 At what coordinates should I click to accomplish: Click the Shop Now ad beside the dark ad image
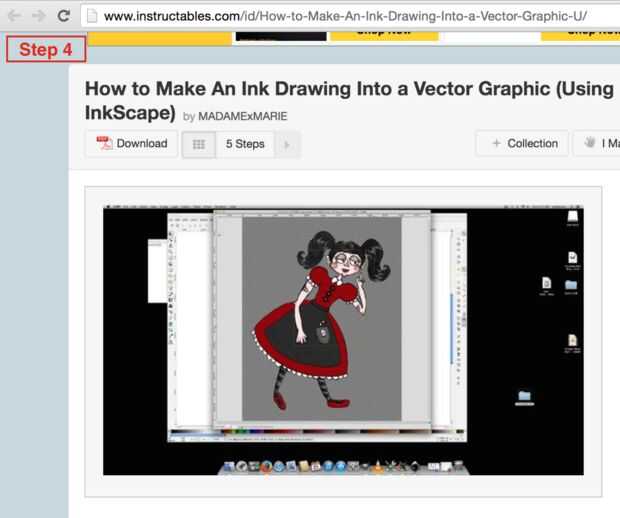(384, 35)
